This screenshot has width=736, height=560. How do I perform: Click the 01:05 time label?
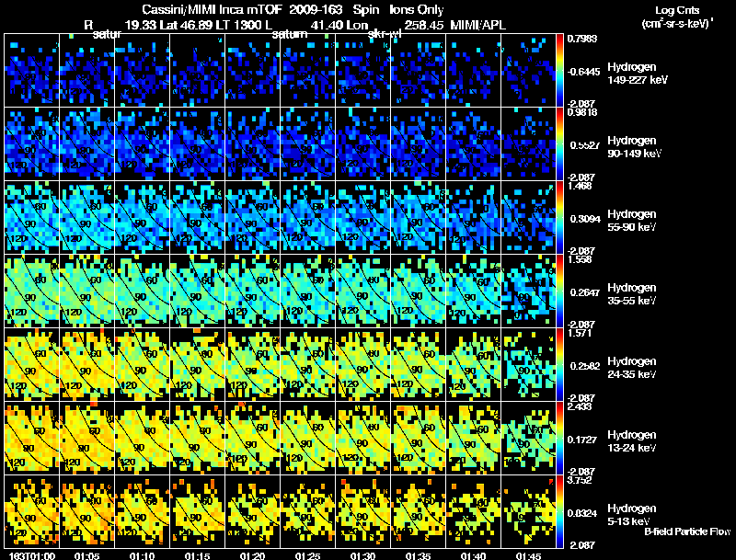point(86,556)
